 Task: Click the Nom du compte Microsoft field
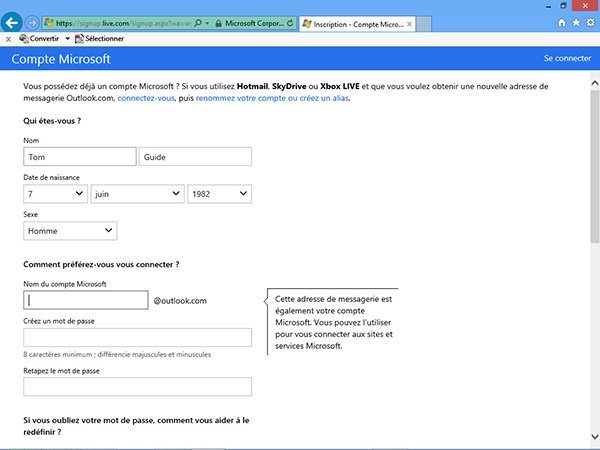(86, 300)
